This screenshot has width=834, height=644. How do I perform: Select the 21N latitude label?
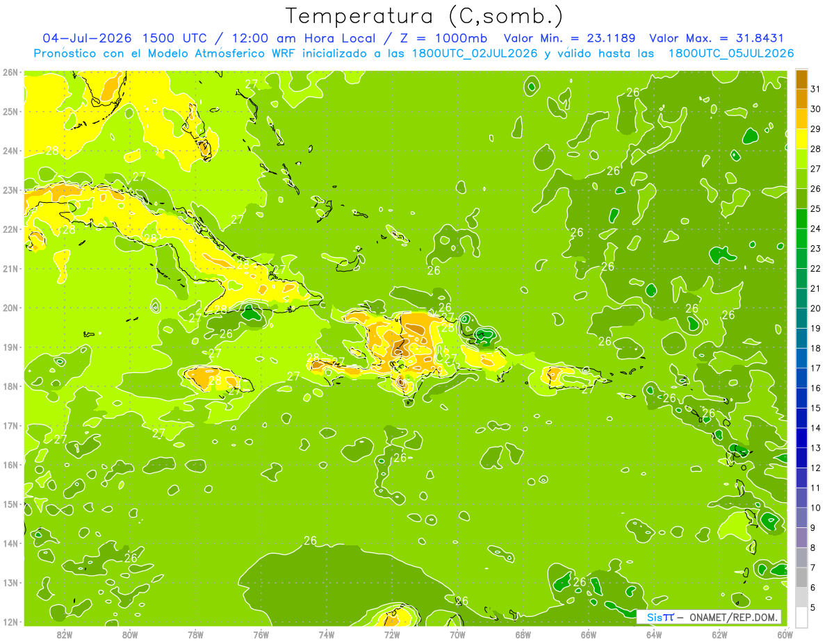10,268
